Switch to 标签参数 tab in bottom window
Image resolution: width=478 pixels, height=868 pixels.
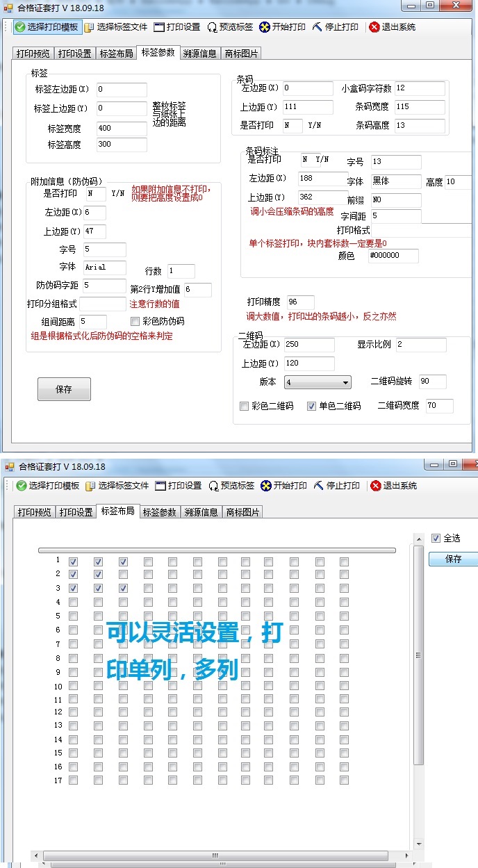(x=159, y=512)
